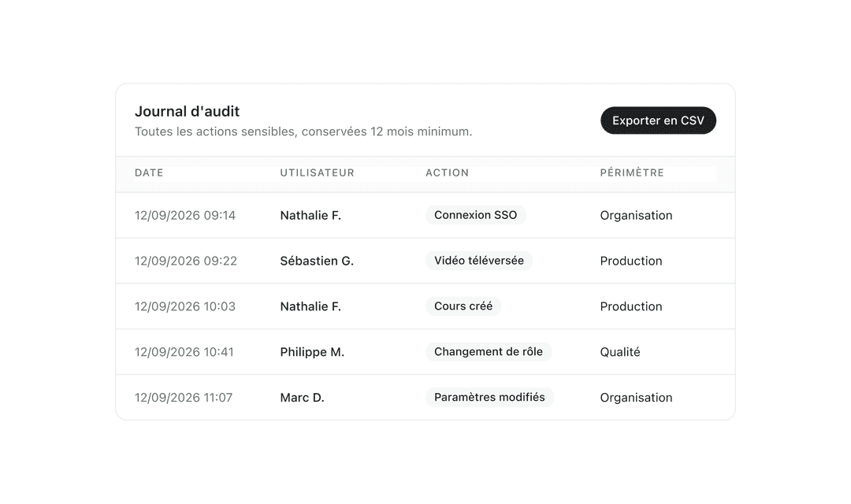851x504 pixels.
Task: Click Organisation in the Marc D. row
Action: click(x=636, y=398)
